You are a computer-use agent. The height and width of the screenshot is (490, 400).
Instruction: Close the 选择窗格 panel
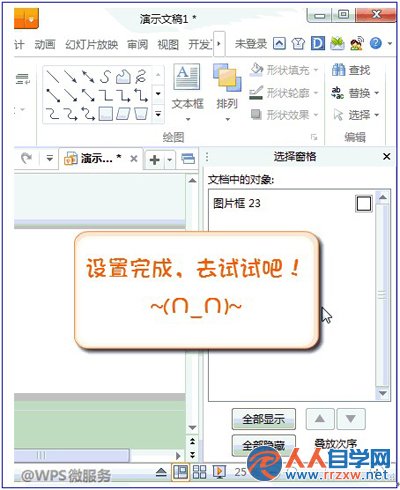[x=386, y=156]
